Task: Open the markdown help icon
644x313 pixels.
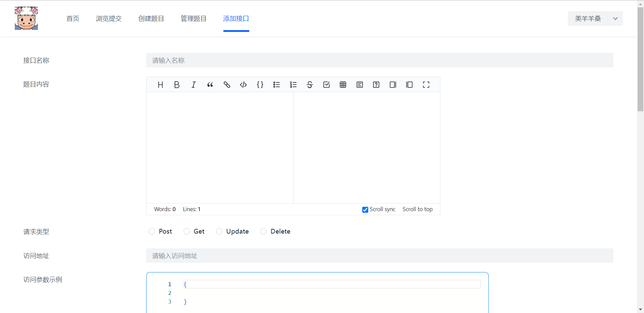Action: [376, 85]
